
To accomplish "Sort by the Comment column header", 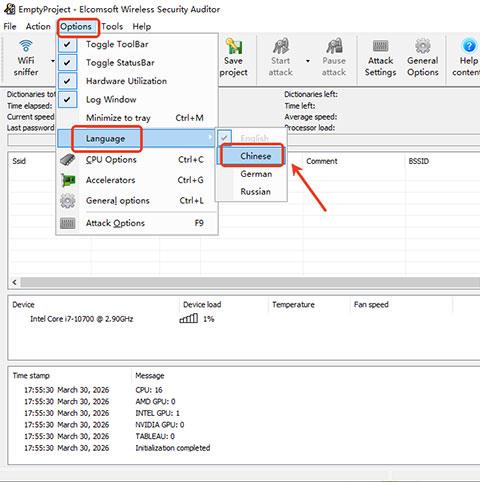I will [322, 161].
